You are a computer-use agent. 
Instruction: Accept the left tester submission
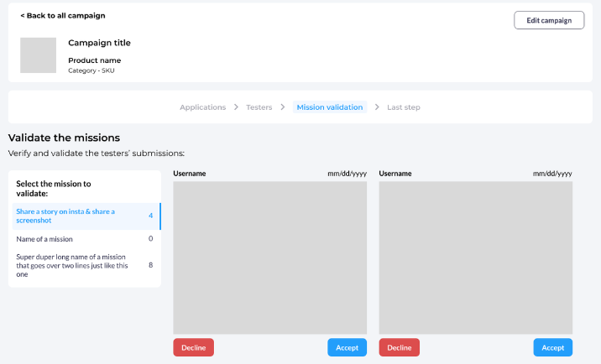coord(347,347)
